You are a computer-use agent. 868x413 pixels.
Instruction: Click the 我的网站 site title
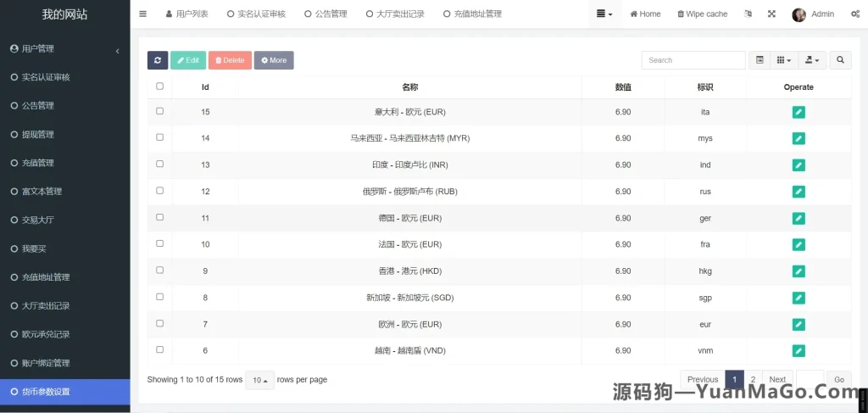click(64, 14)
